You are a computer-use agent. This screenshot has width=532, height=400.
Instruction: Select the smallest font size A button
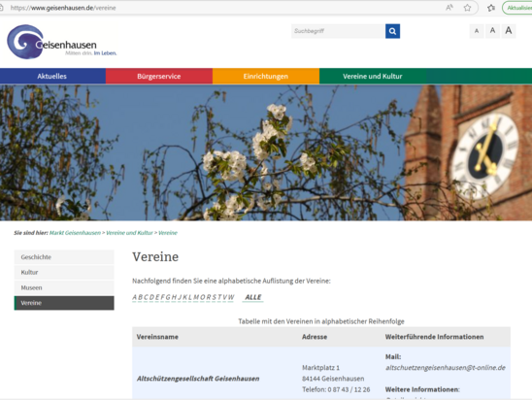[x=477, y=31]
